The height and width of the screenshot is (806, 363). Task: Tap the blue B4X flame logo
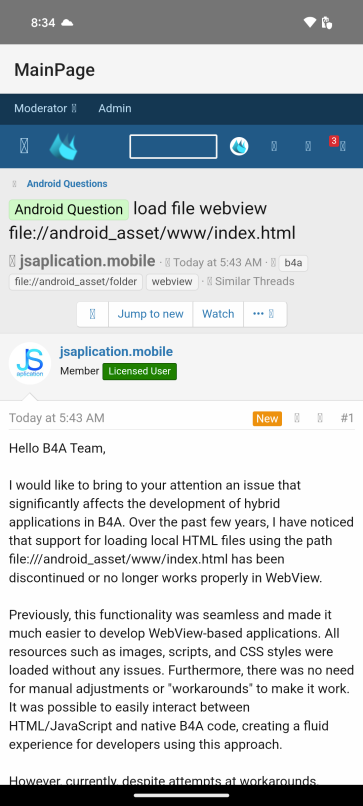[63, 146]
